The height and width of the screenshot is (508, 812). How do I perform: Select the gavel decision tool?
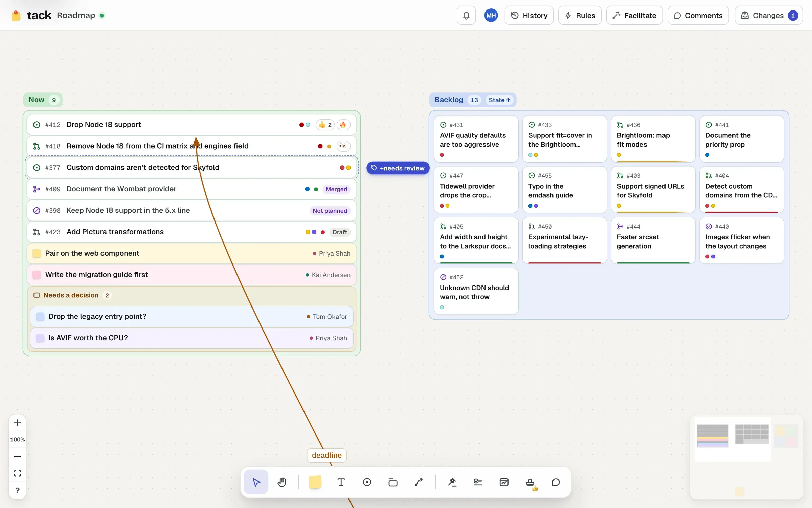tap(452, 482)
